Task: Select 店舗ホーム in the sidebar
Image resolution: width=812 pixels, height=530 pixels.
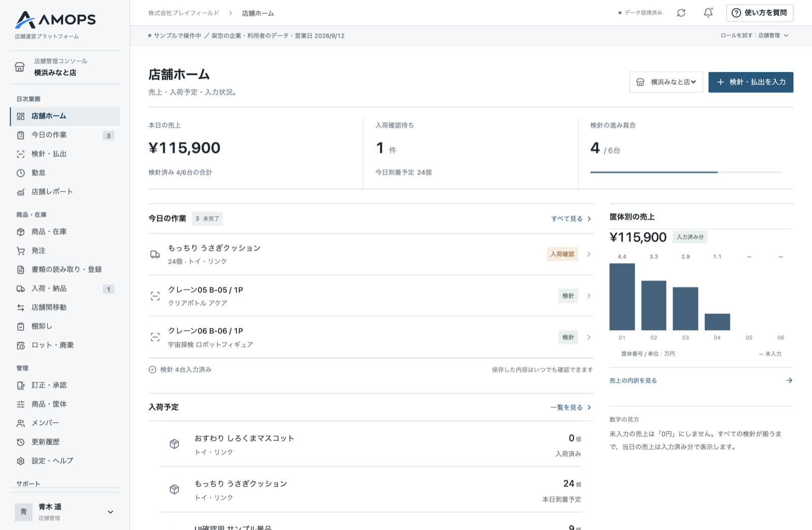Action: tap(65, 116)
